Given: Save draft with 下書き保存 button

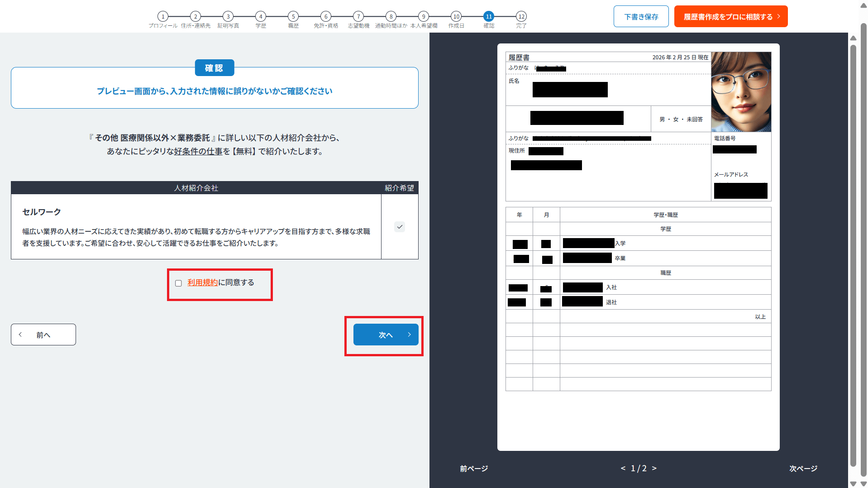Looking at the screenshot, I should point(641,17).
